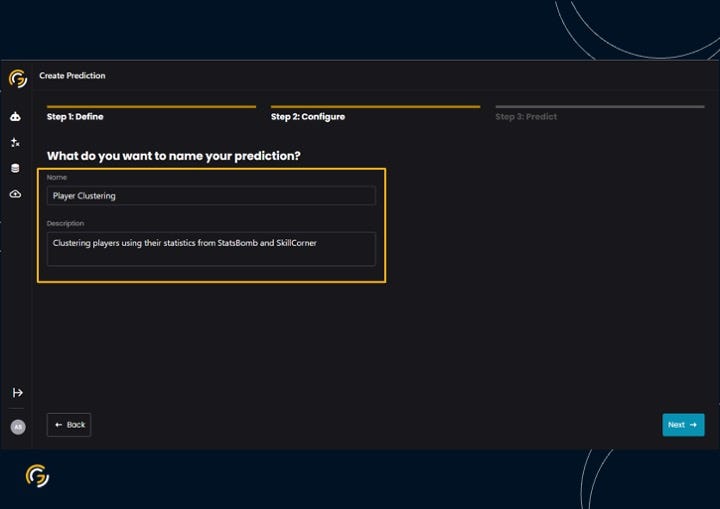This screenshot has width=720, height=509.
Task: Open the robot models icon in sidebar
Action: click(15, 117)
